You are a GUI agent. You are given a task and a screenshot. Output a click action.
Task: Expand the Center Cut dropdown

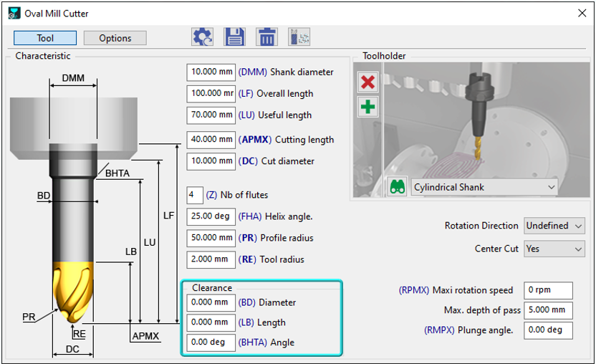[554, 249]
